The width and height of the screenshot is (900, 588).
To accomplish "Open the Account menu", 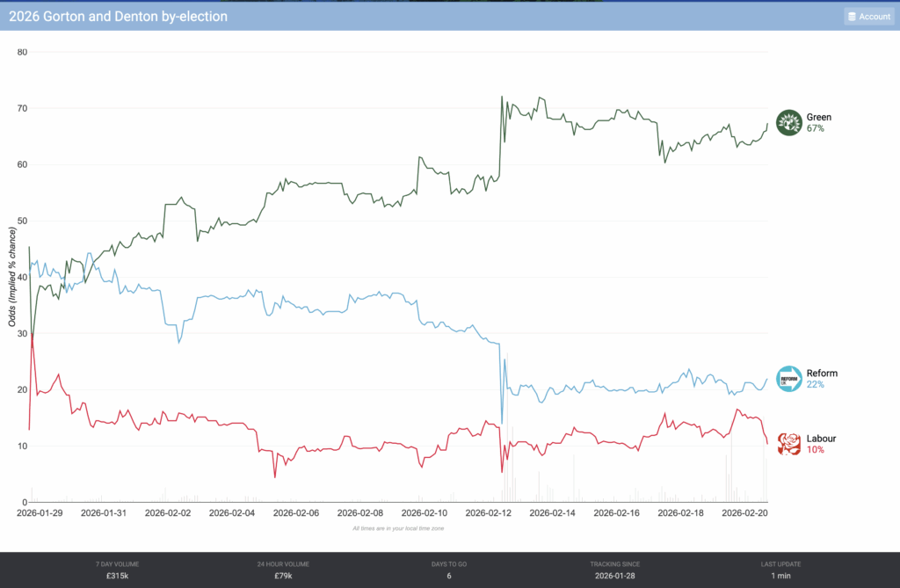I will [868, 17].
